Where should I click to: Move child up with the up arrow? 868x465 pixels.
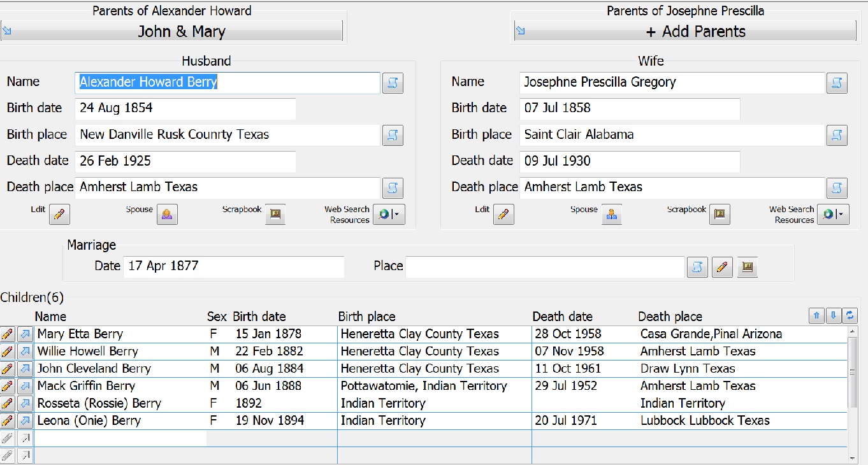[816, 315]
